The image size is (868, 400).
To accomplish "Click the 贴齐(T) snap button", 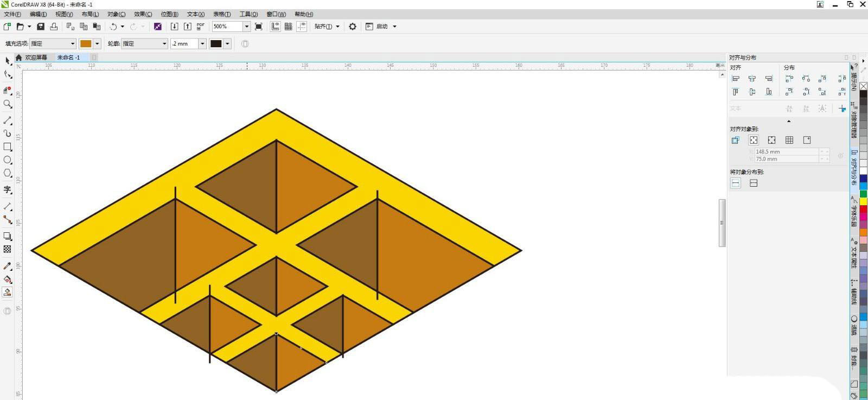I will (x=327, y=26).
